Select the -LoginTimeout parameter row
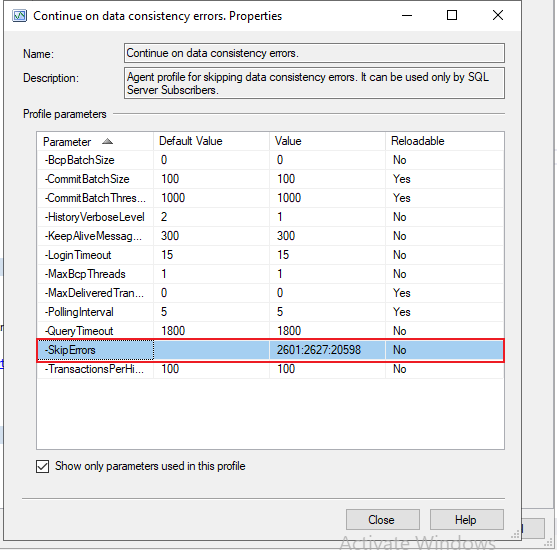Image resolution: width=557 pixels, height=550 pixels. [x=270, y=255]
